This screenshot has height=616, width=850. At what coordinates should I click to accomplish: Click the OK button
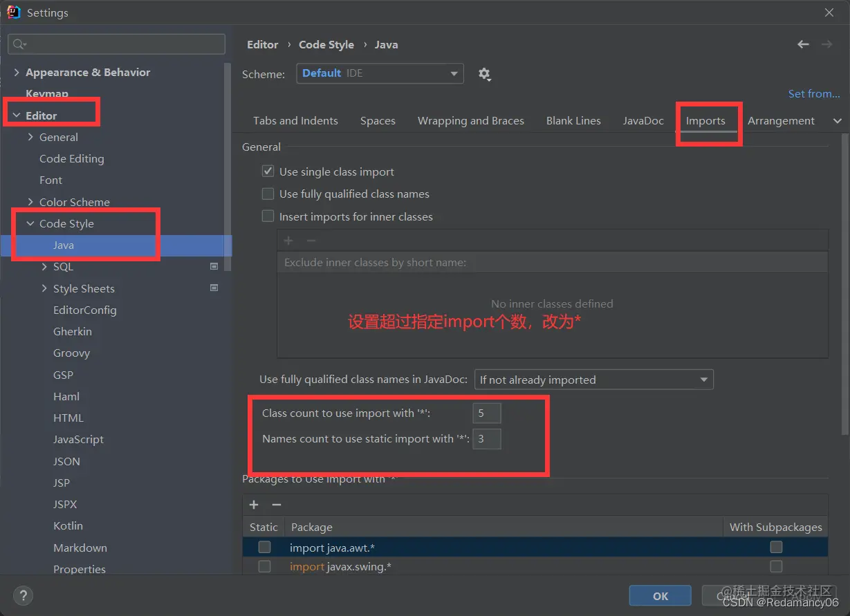tap(660, 596)
